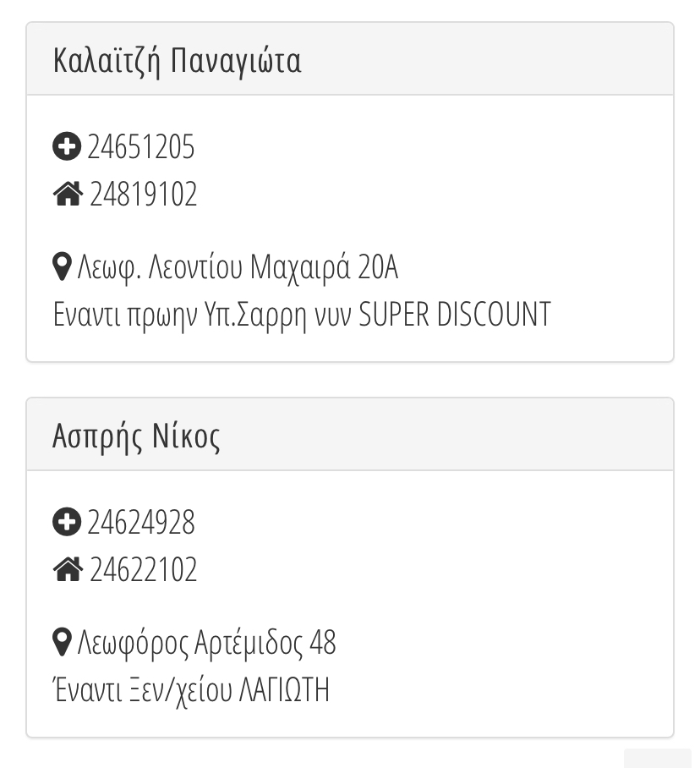Click the home icon beside 24819102
Screen dimensions: 700x768
[x=68, y=195]
